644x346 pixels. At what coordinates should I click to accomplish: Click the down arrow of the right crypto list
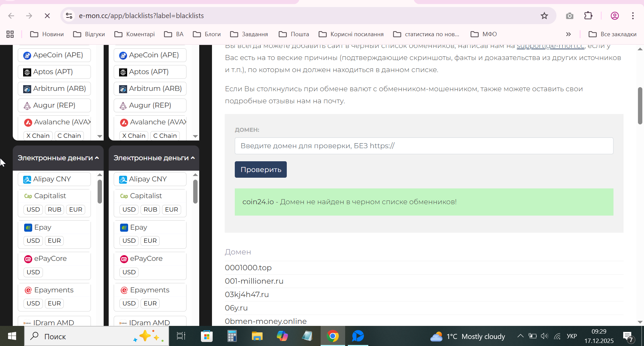[x=196, y=136]
